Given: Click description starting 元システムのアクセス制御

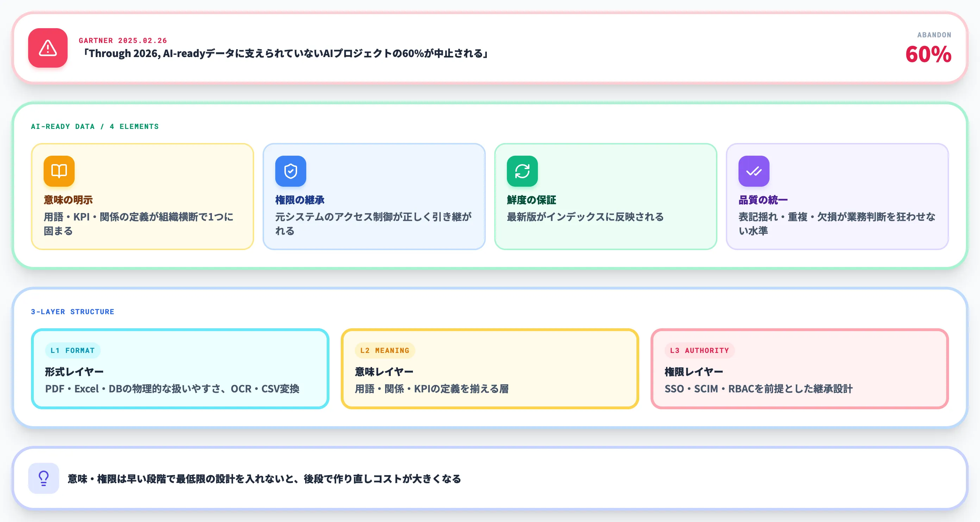Looking at the screenshot, I should point(373,224).
